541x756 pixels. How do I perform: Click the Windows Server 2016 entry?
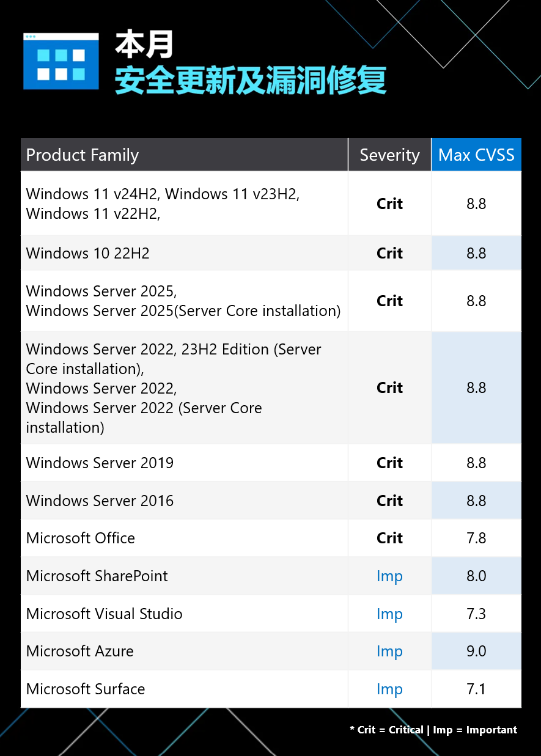point(100,501)
